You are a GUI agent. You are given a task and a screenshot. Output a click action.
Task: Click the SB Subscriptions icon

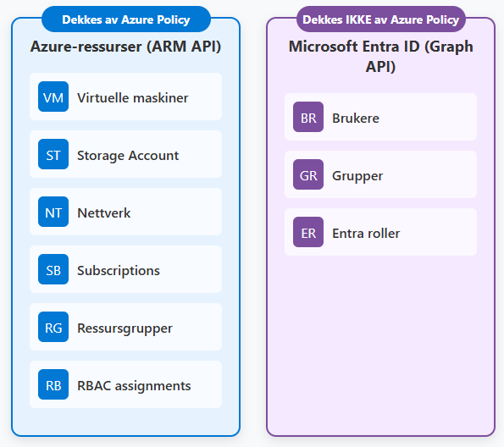(x=53, y=269)
